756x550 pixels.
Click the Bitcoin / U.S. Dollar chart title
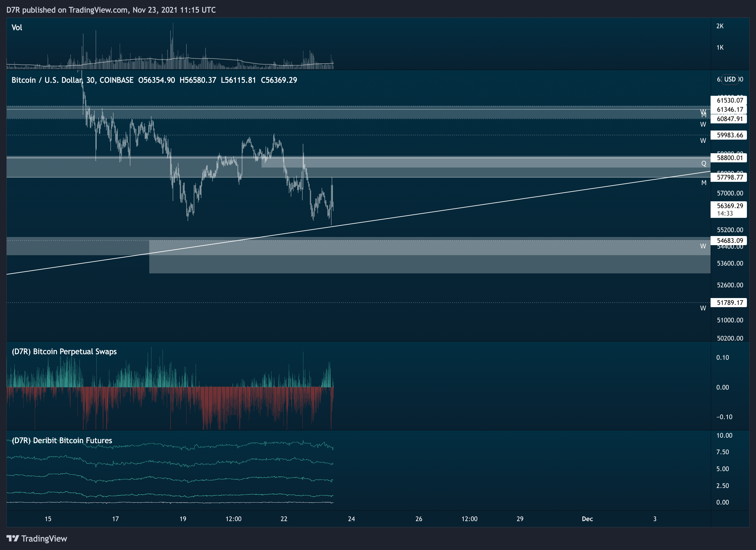tap(72, 80)
